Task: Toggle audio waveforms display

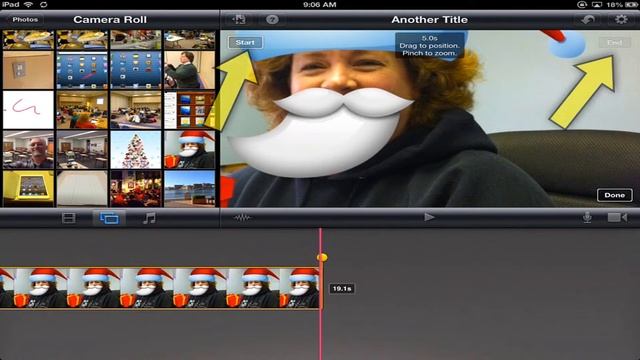Action: click(x=242, y=218)
